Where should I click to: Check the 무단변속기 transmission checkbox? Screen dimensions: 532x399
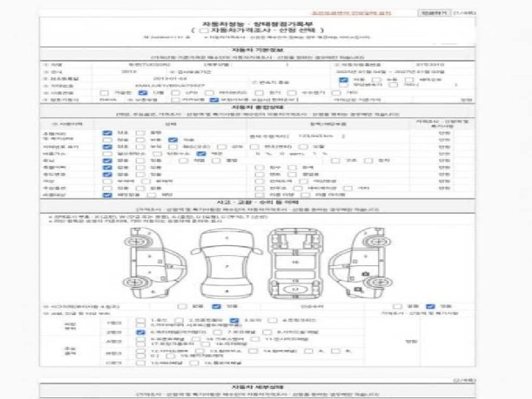click(x=343, y=85)
